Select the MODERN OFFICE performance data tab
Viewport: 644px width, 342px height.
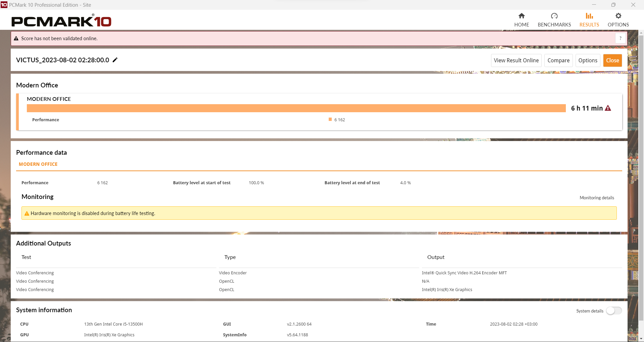[38, 164]
